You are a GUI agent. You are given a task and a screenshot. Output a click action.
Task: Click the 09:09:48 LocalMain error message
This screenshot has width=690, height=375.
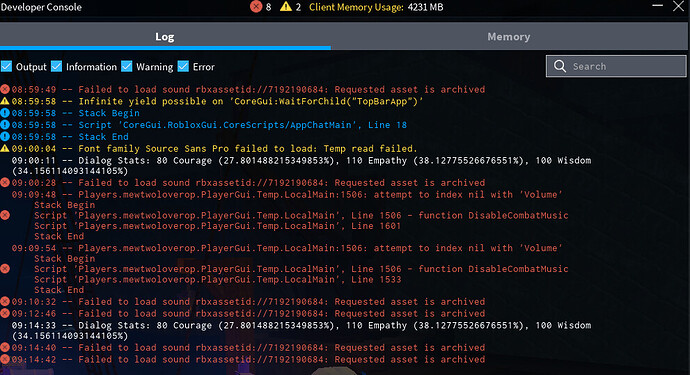coord(287,195)
